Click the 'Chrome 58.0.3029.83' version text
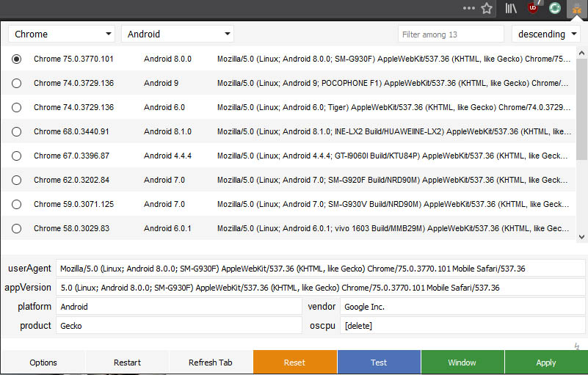The image size is (588, 375). click(x=71, y=228)
